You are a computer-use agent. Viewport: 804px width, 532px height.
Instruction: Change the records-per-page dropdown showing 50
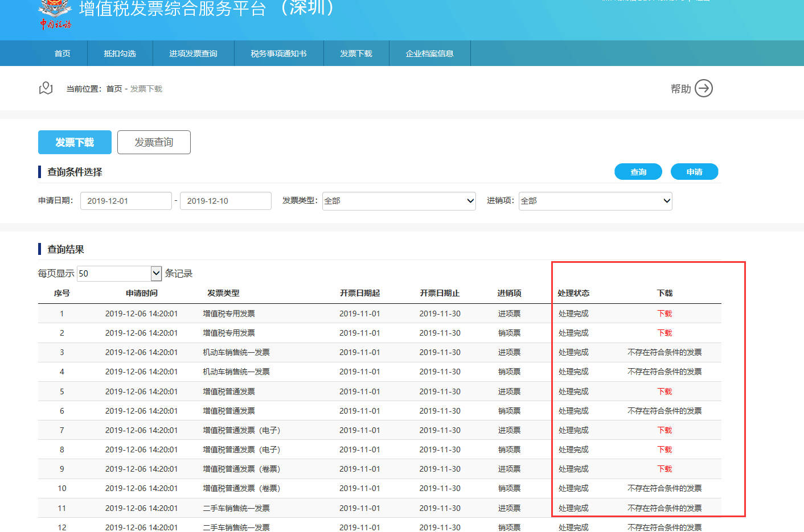[119, 274]
